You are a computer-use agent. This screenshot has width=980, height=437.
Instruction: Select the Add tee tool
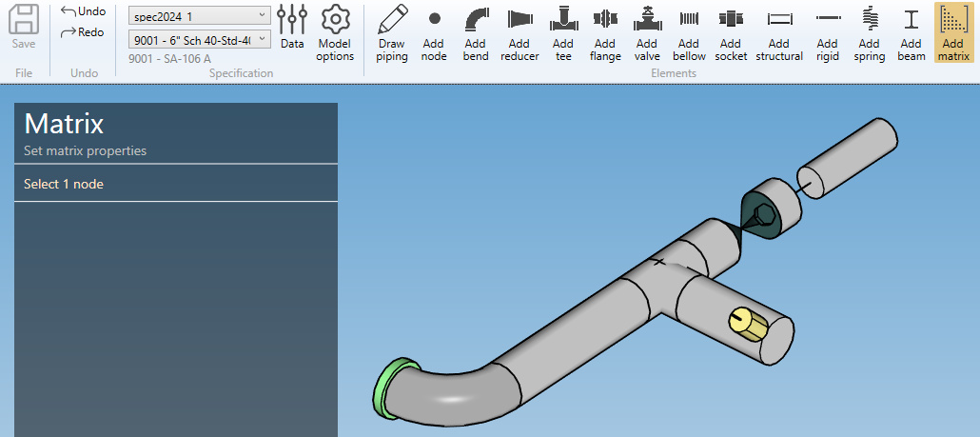[563, 33]
